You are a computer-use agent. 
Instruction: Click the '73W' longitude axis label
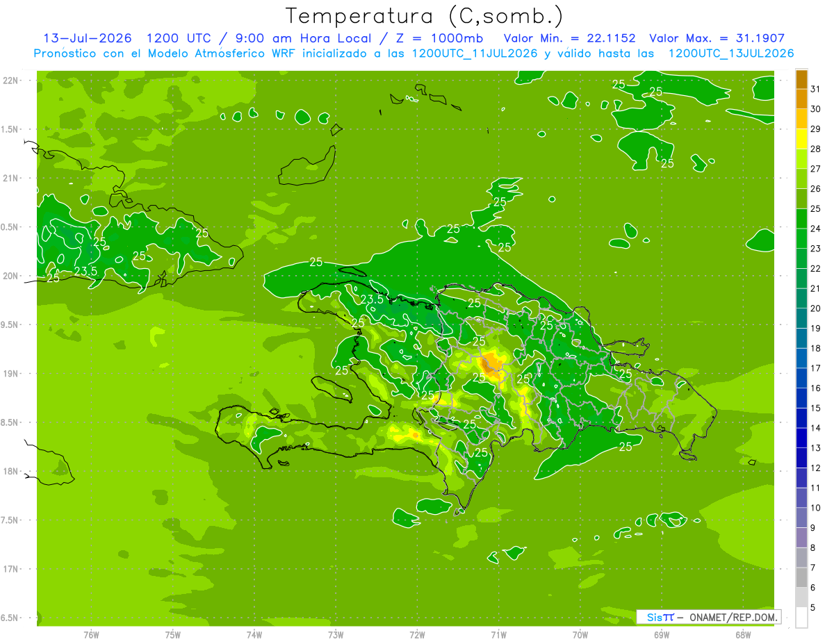point(336,635)
